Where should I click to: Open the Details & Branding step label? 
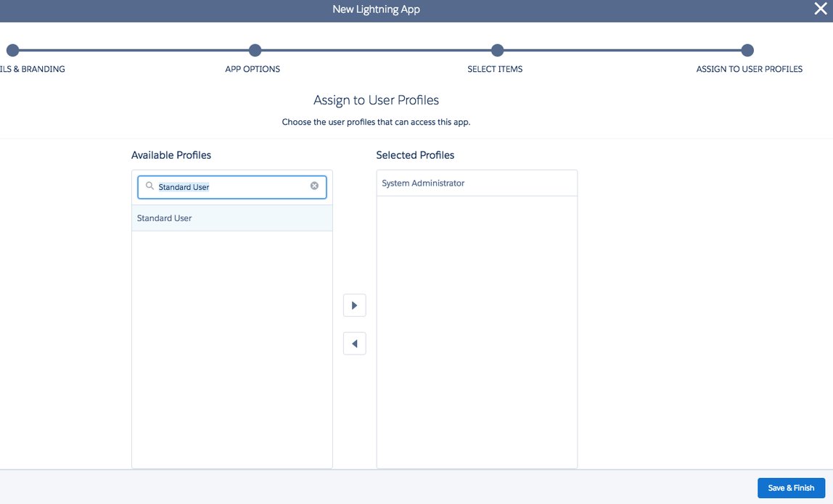point(33,69)
